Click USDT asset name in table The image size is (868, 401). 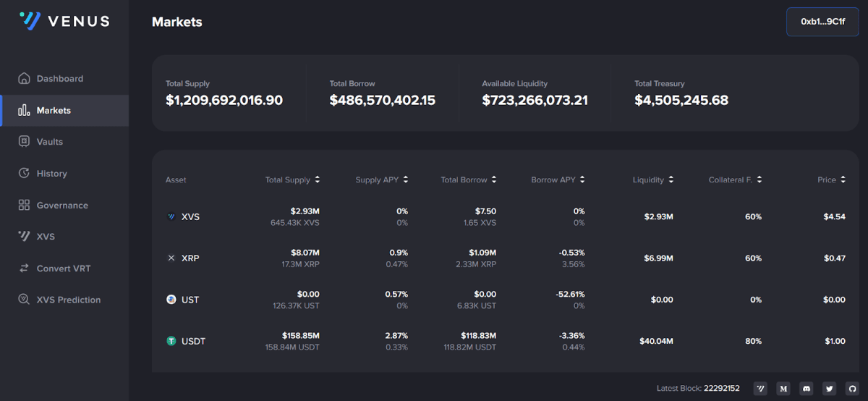[x=193, y=341]
